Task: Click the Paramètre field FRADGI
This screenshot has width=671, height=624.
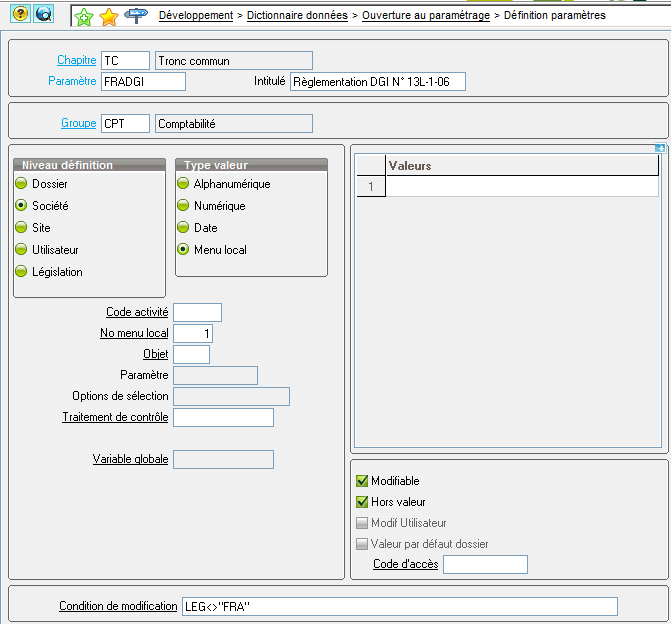Action: (x=143, y=81)
